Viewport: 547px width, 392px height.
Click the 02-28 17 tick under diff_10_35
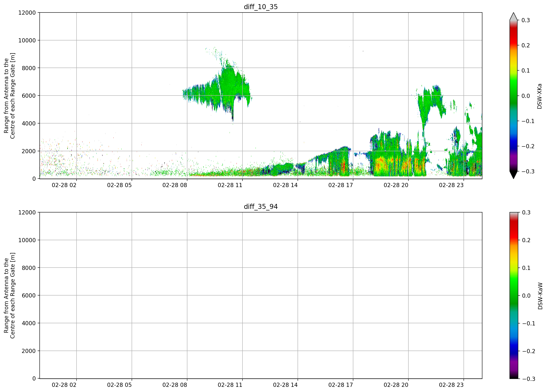point(341,185)
